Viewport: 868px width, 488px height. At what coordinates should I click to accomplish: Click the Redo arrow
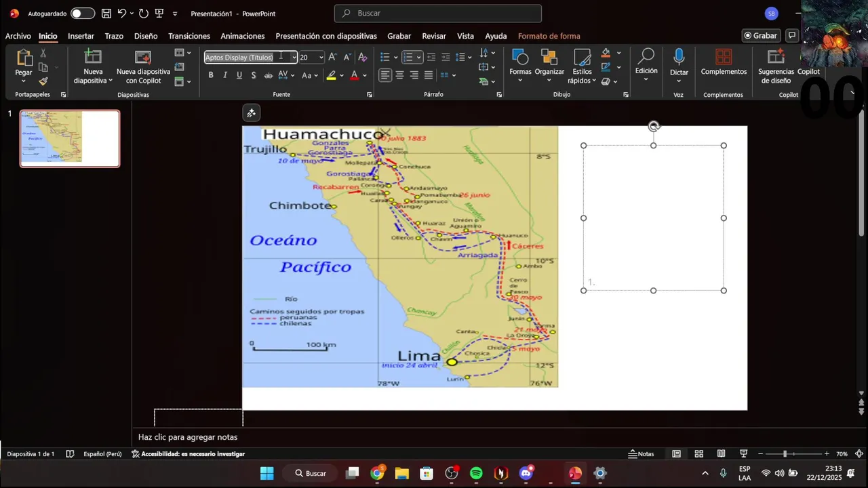click(143, 14)
